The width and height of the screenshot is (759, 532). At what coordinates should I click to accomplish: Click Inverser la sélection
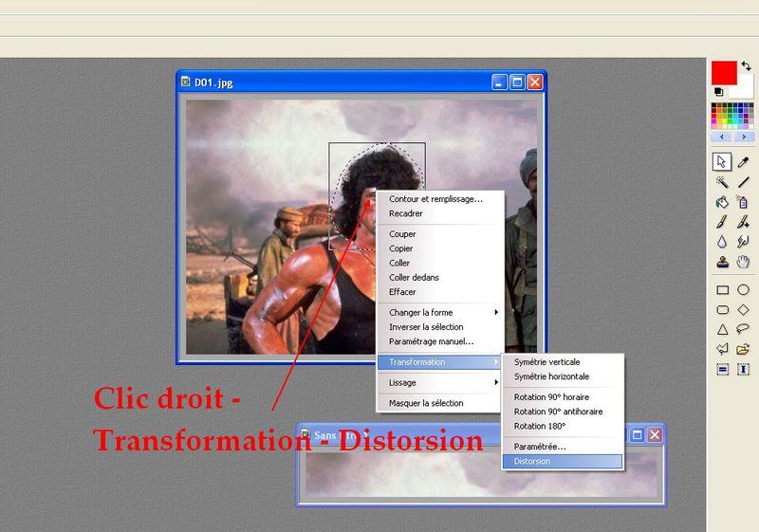point(426,327)
